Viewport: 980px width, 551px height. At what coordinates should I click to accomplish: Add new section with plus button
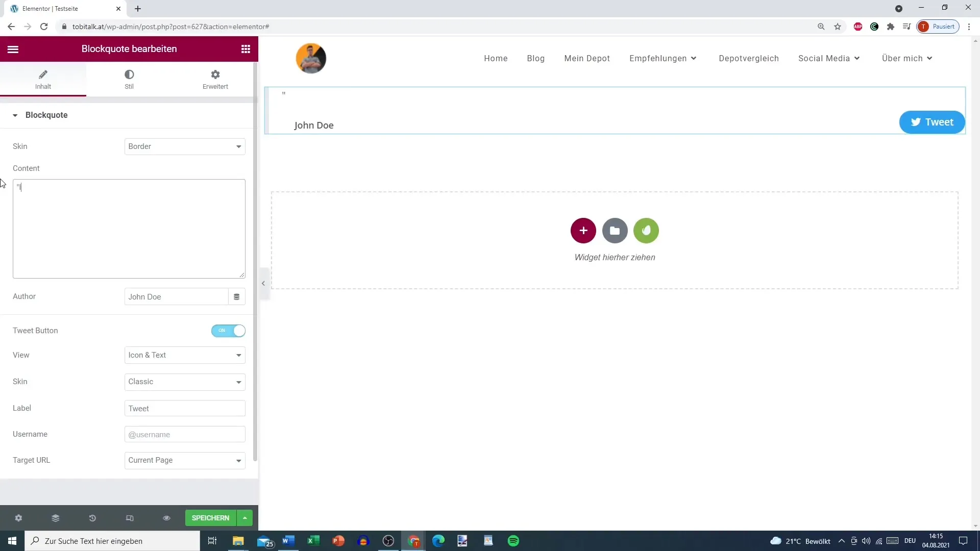[x=583, y=231]
